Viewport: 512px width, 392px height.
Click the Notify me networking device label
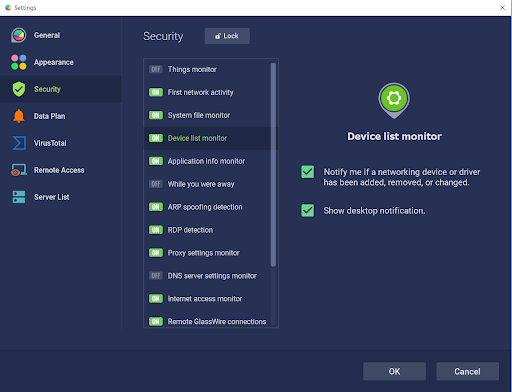tap(402, 177)
